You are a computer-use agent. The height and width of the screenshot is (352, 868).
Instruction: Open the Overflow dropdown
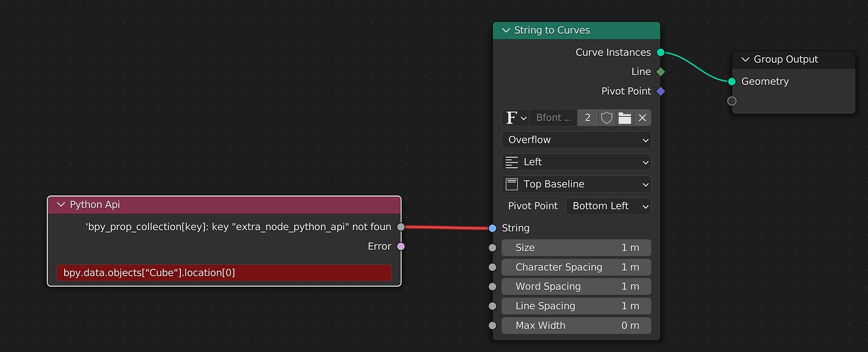coord(576,140)
